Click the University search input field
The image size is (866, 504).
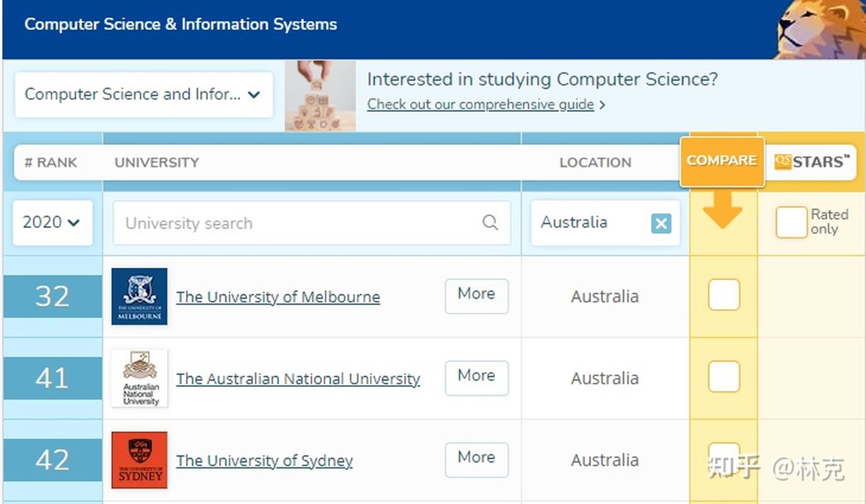[312, 223]
